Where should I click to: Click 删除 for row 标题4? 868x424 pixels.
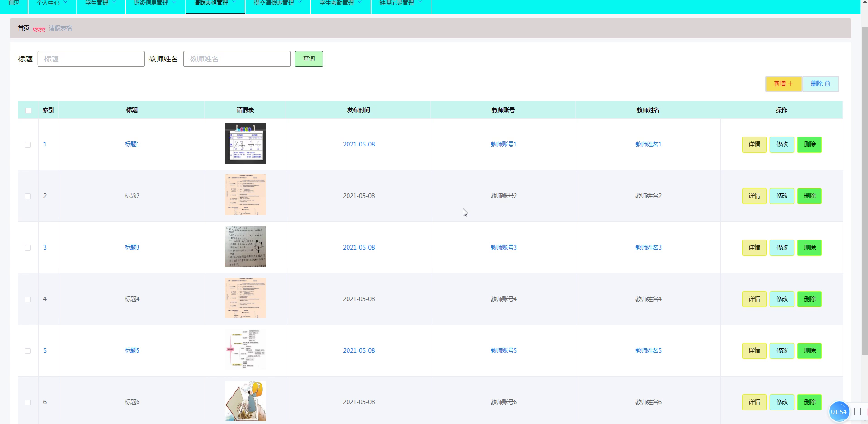810,299
